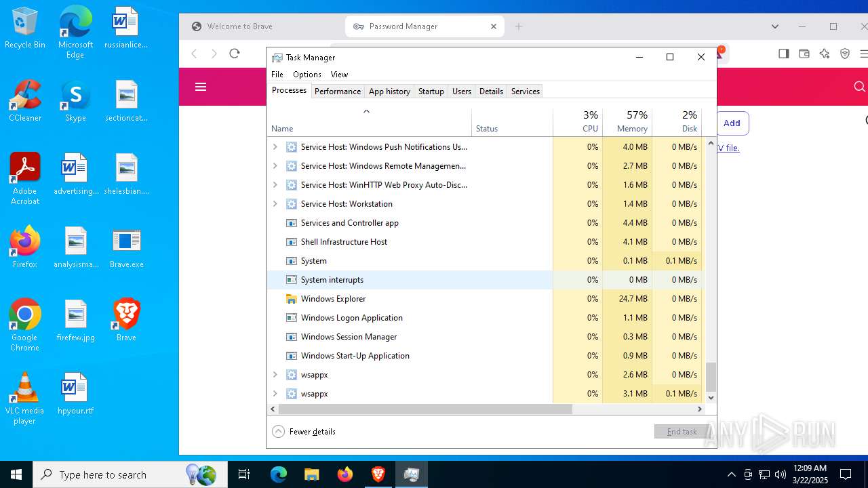
Task: Select System interrupts process row
Action: click(x=486, y=279)
